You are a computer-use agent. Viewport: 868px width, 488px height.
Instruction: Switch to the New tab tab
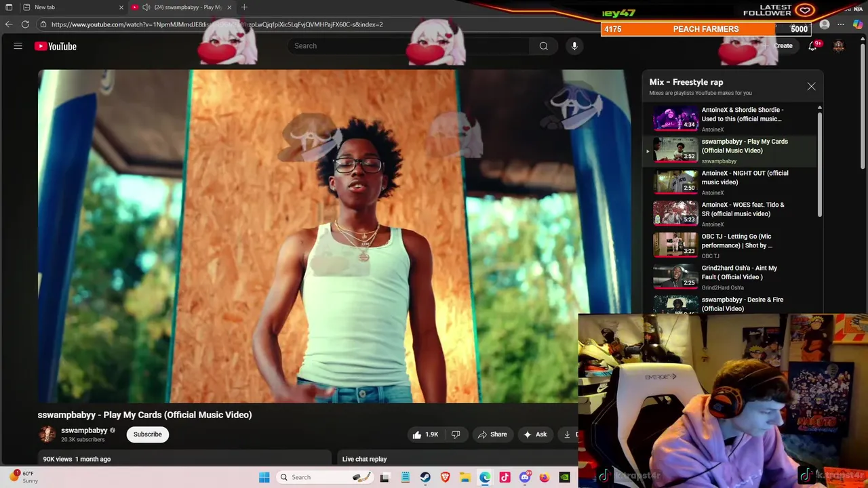click(x=73, y=7)
